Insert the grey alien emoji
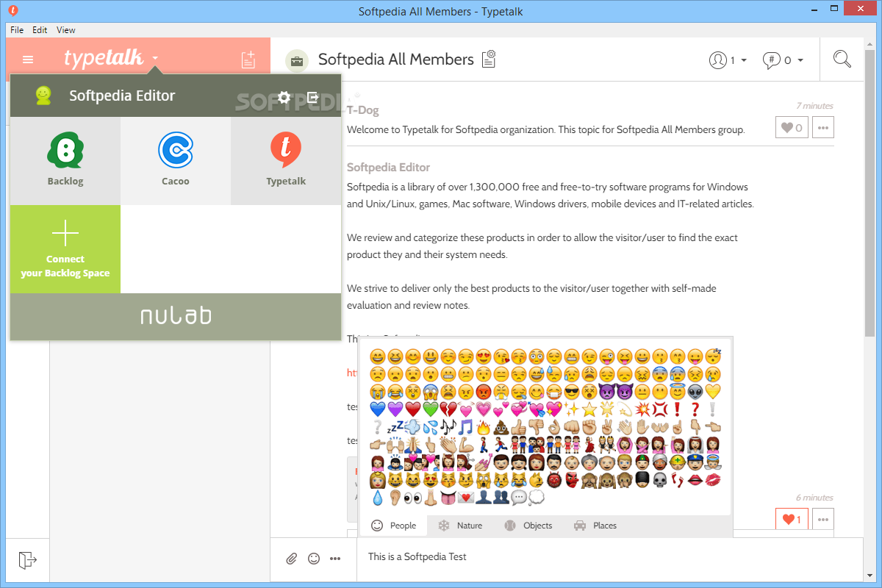 695,391
